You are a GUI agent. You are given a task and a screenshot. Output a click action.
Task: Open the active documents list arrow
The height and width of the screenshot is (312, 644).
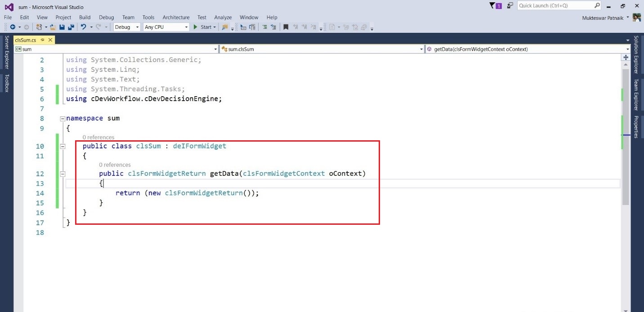pos(628,40)
